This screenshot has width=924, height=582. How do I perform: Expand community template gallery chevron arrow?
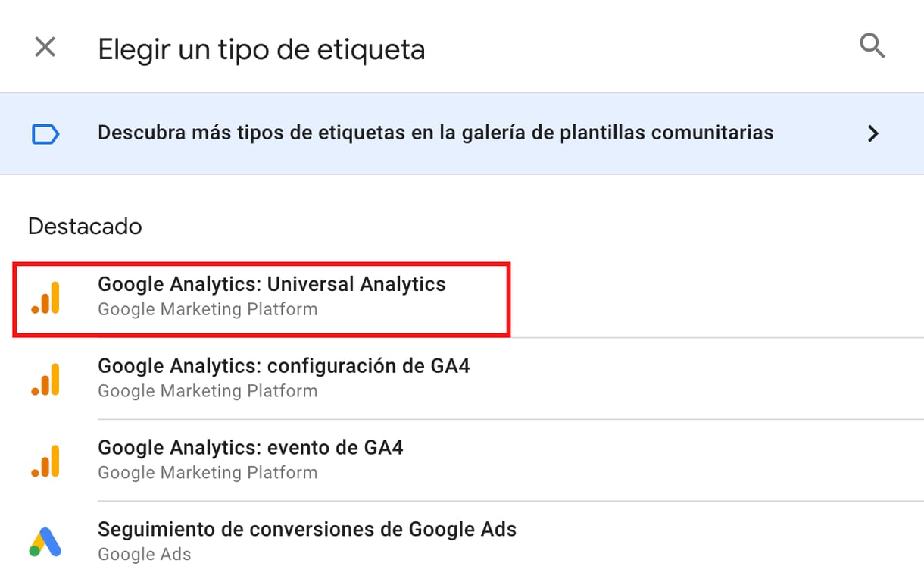(x=873, y=134)
